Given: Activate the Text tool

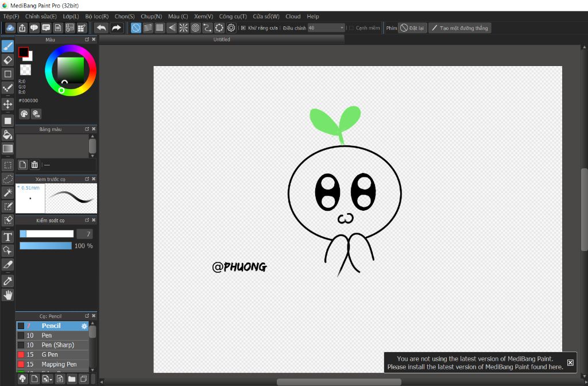Looking at the screenshot, I should (8, 237).
